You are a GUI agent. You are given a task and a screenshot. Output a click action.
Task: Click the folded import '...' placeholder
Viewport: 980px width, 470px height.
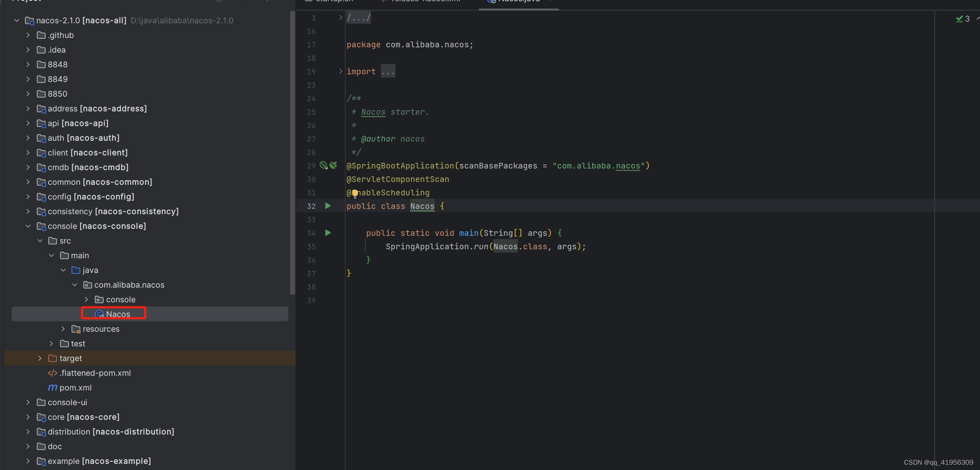tap(388, 71)
